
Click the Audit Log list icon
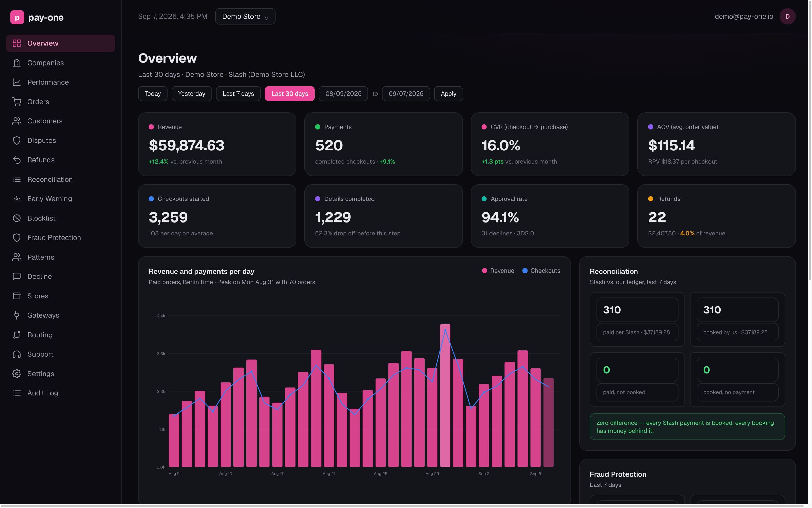[x=17, y=393]
